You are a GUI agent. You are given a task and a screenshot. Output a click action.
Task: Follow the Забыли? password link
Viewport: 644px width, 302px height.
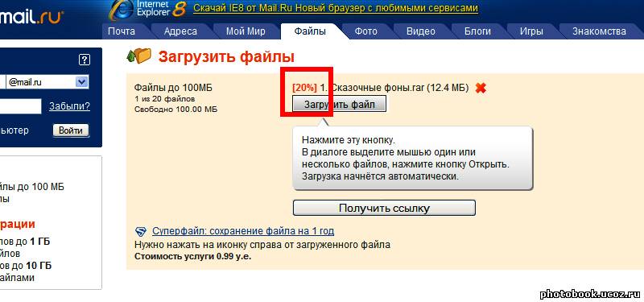(x=70, y=106)
